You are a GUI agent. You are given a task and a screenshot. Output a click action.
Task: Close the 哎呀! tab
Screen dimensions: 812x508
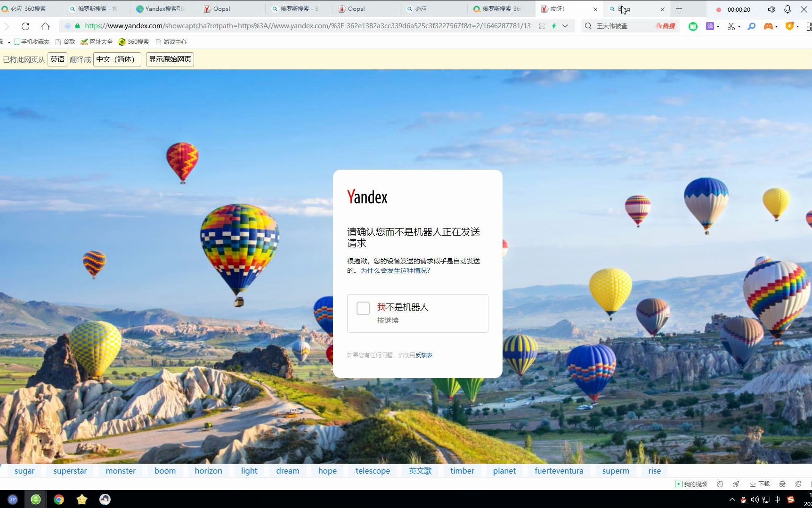coord(595,9)
